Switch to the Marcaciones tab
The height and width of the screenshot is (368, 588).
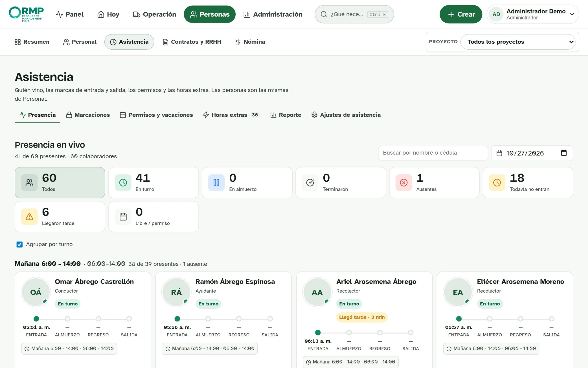pos(88,115)
